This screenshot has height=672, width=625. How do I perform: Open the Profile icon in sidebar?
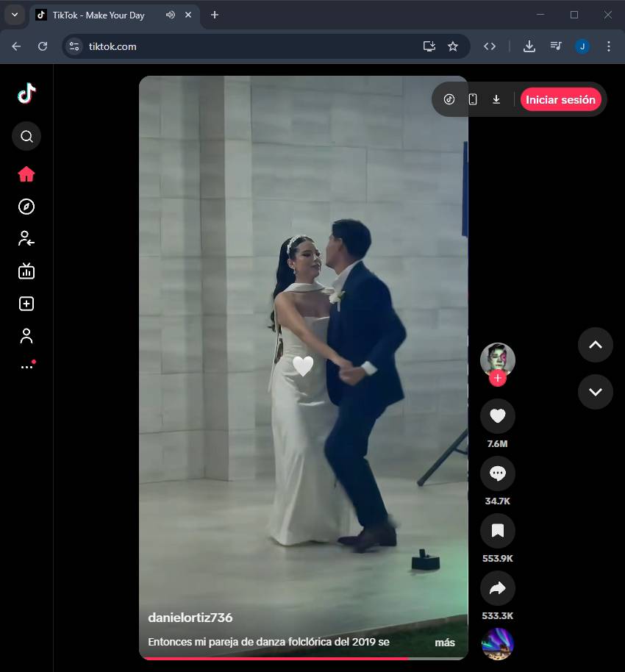pos(26,336)
